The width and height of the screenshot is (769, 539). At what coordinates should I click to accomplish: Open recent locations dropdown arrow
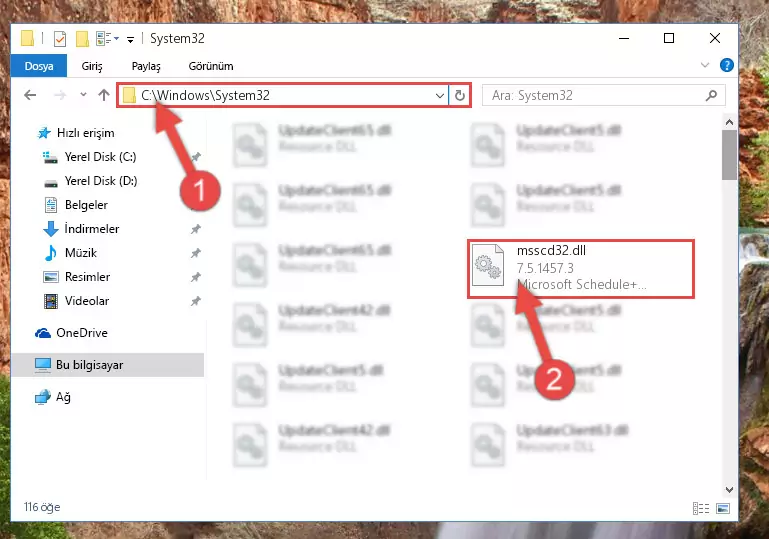(83, 95)
